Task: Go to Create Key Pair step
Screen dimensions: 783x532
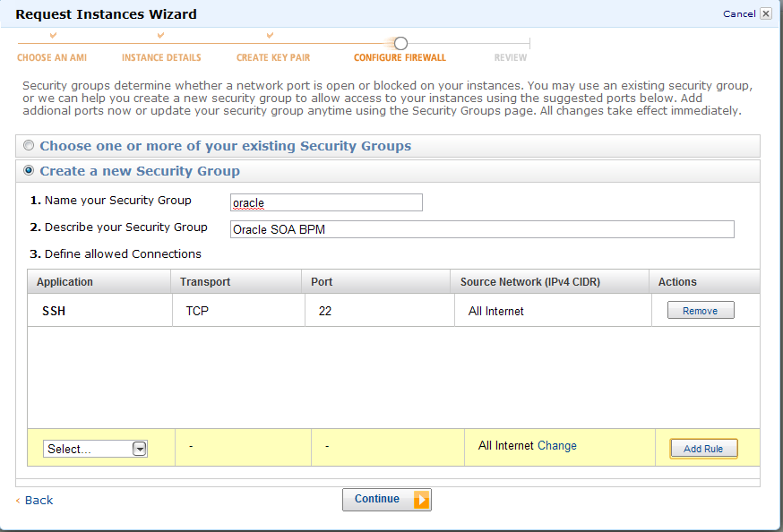Action: pyautogui.click(x=273, y=57)
